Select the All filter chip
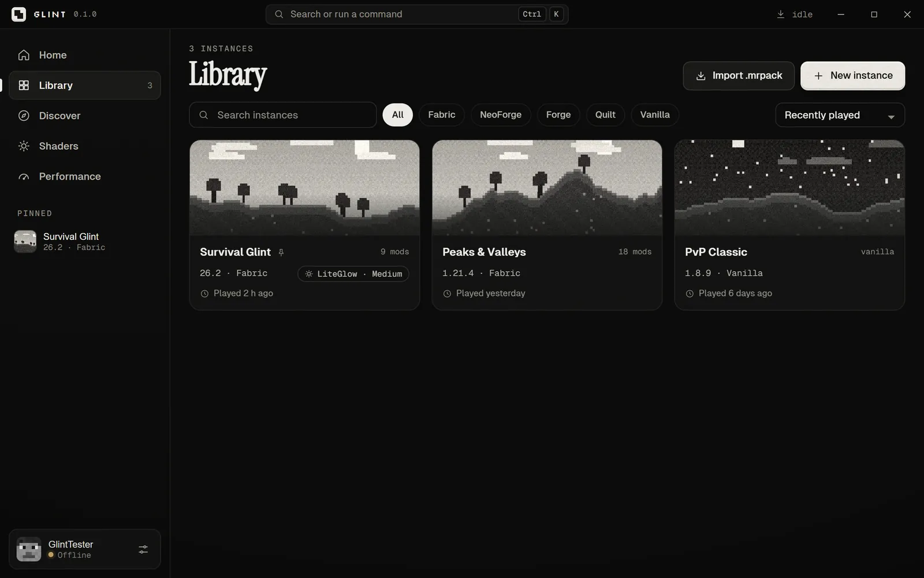Viewport: 924px width, 578px height. click(x=398, y=115)
